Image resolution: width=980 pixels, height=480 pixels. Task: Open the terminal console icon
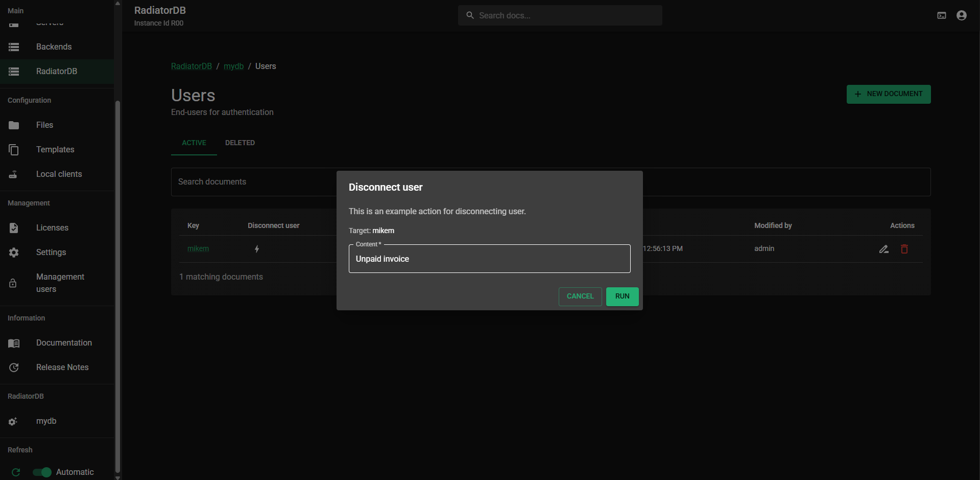[x=942, y=15]
